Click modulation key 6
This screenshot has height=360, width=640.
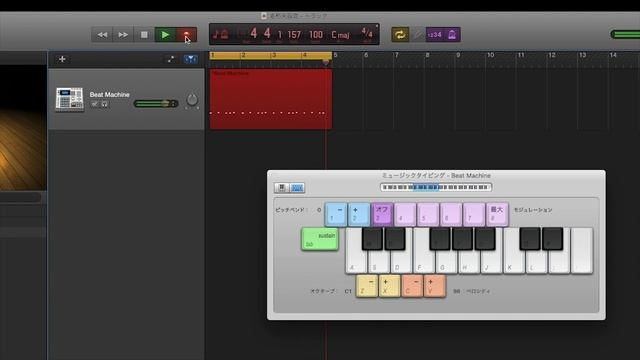(451, 214)
